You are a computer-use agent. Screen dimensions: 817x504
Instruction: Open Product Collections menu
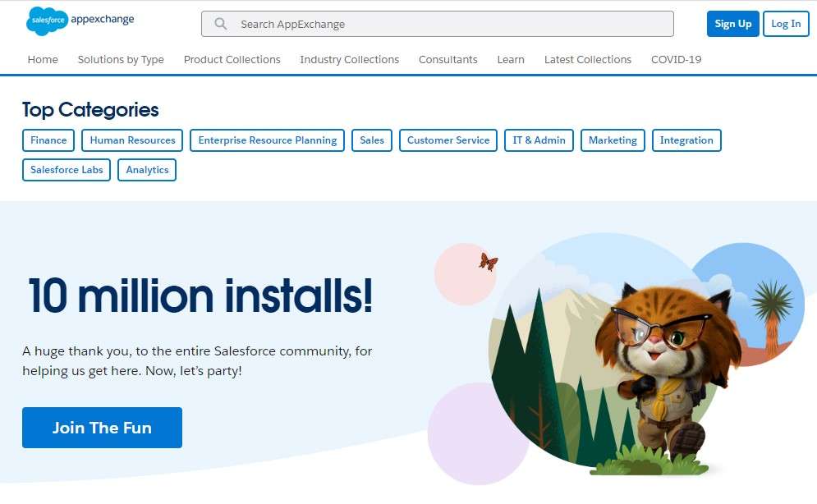232,59
